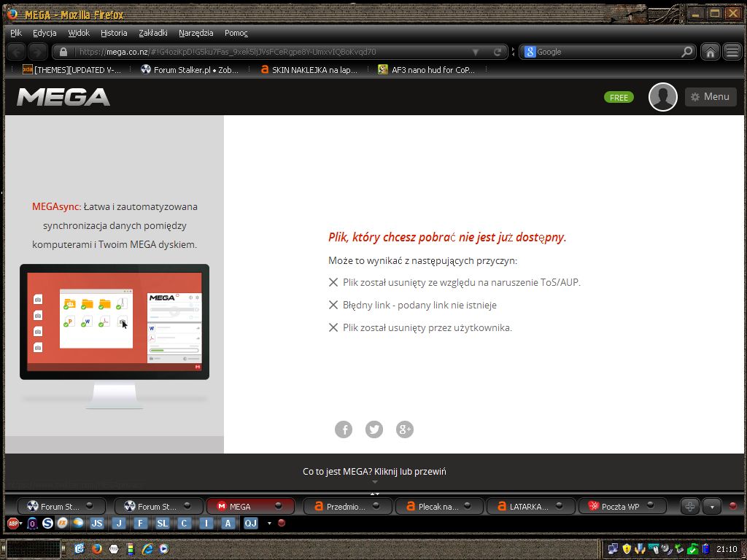Open the Pomoc menu
This screenshot has height=560, width=747.
pos(236,33)
